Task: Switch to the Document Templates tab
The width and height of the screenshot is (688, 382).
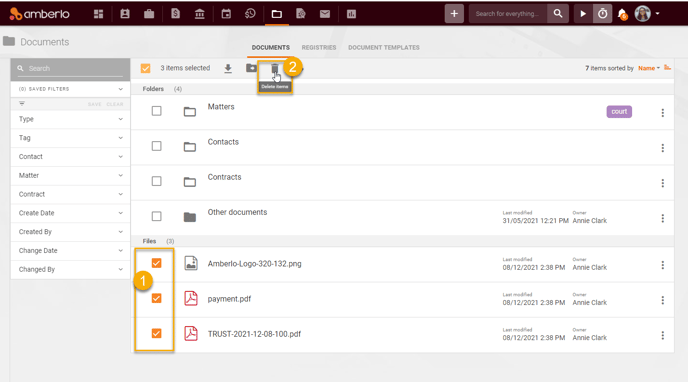Action: 384,47
